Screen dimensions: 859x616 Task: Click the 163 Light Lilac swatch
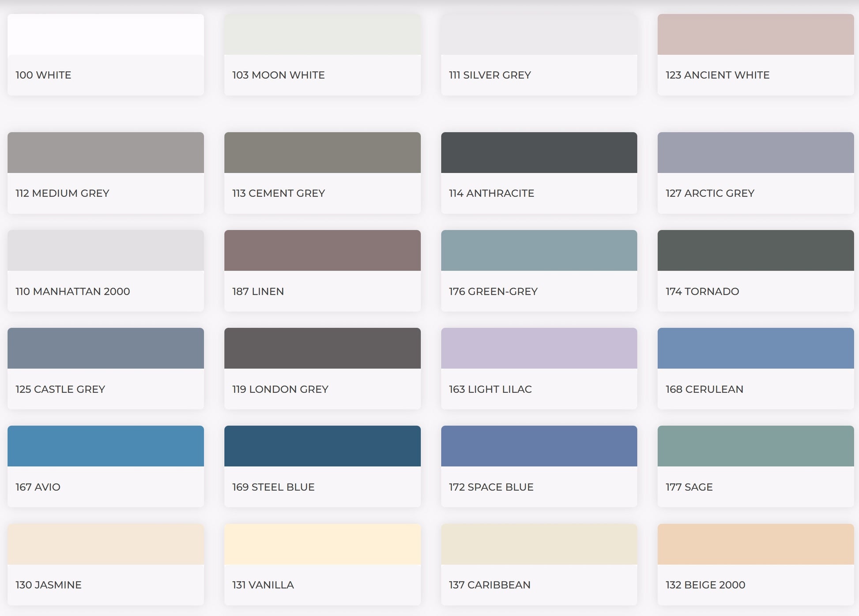click(x=539, y=348)
